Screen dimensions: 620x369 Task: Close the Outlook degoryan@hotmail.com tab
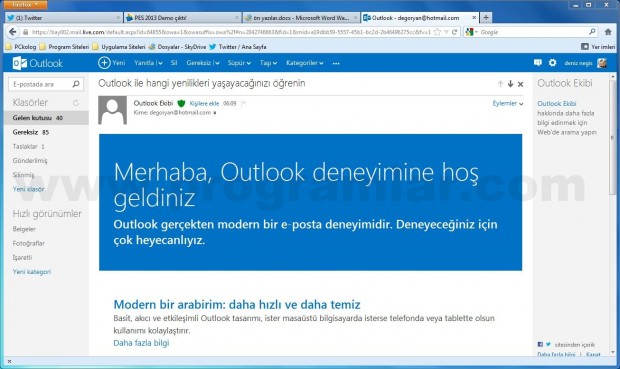[x=474, y=18]
